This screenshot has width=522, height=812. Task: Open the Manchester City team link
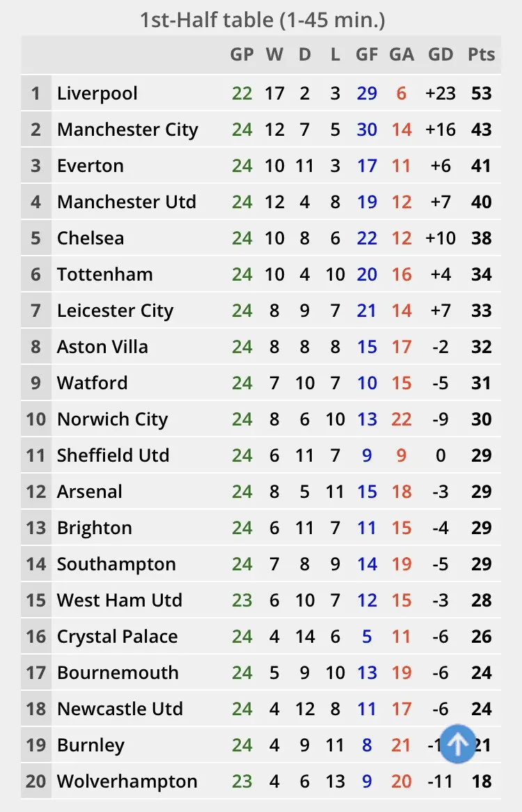(127, 130)
